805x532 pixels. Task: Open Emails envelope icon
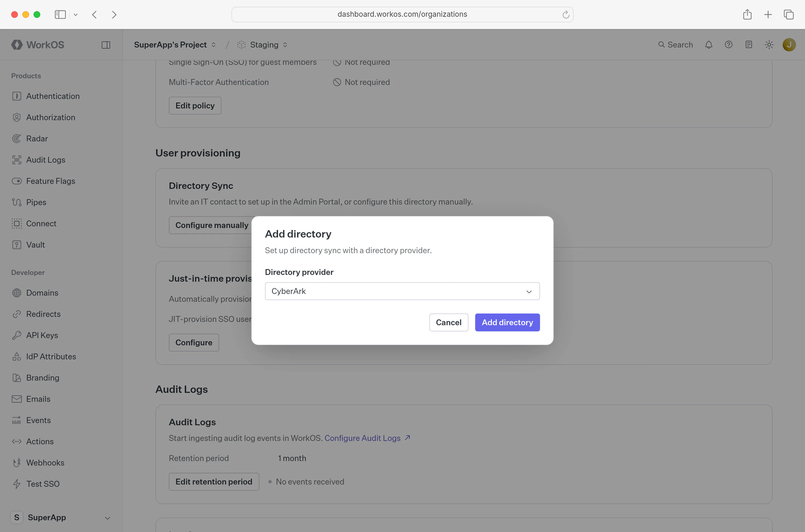[16, 399]
